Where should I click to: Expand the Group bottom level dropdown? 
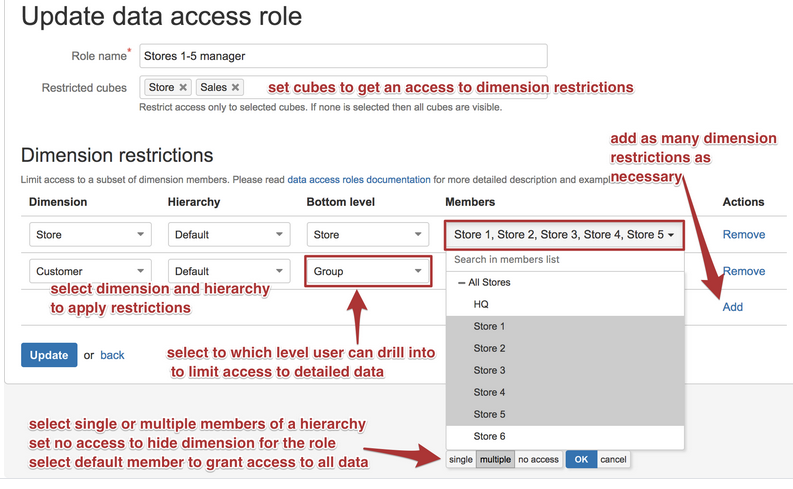[x=366, y=271]
